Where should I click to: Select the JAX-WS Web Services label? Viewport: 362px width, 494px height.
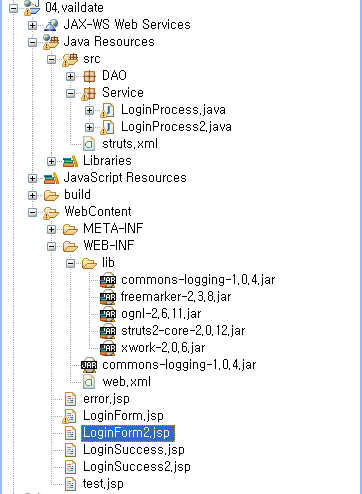point(127,25)
